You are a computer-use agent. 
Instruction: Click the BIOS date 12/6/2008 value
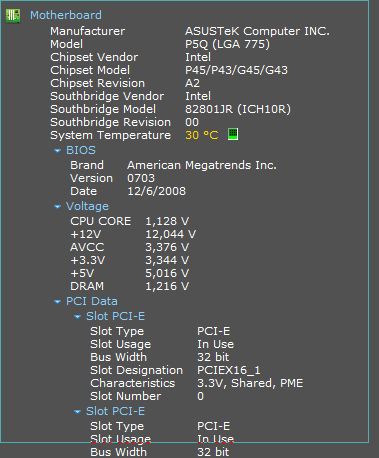(156, 191)
